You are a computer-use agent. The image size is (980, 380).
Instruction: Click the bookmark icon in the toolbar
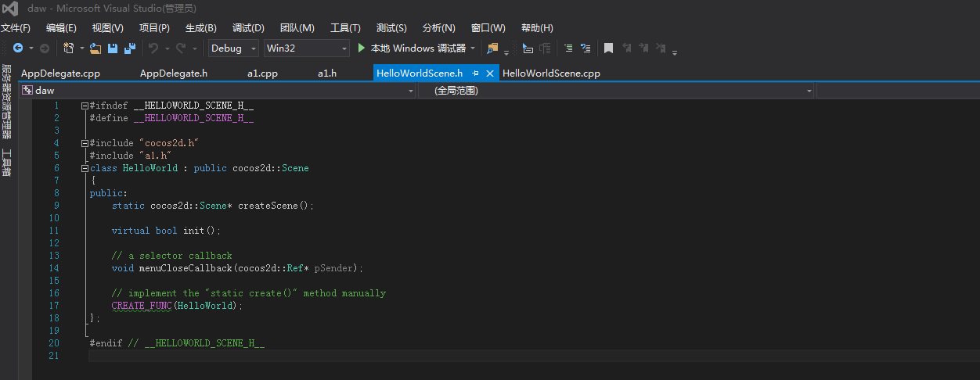point(608,48)
